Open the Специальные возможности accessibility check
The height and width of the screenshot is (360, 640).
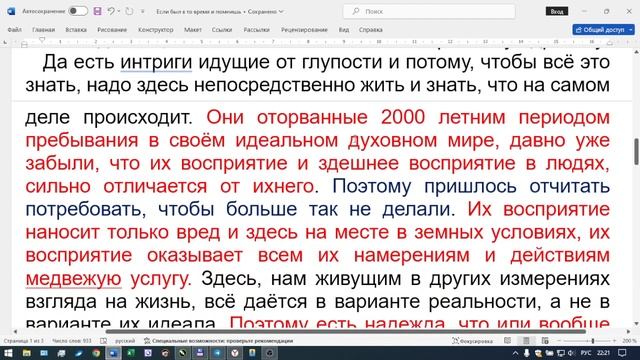(x=218, y=341)
